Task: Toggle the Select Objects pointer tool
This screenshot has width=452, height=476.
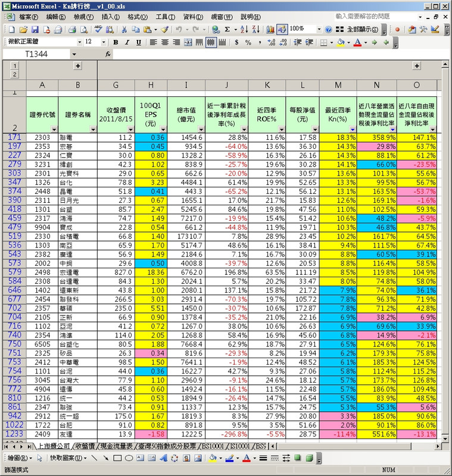Action: point(39,458)
